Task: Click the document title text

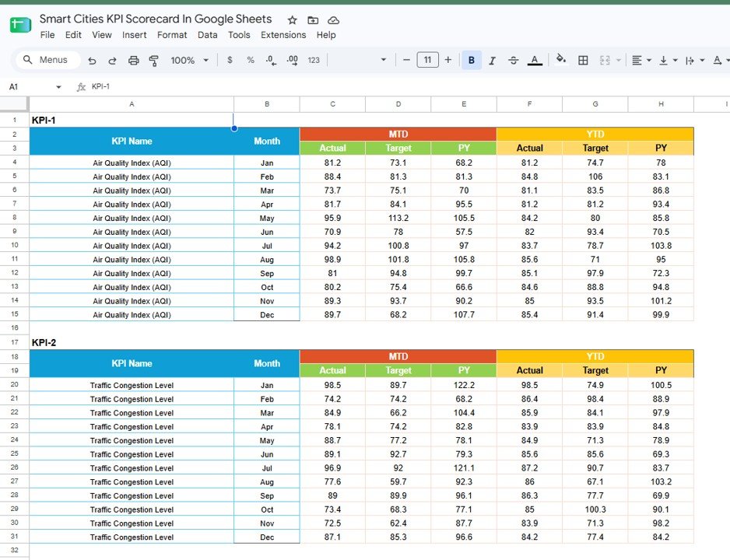Action: (x=156, y=19)
